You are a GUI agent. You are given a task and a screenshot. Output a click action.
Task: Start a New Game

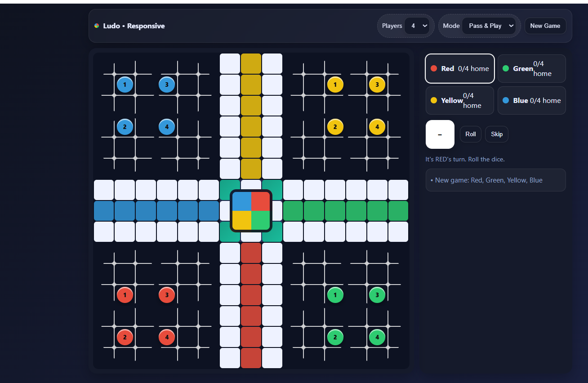pyautogui.click(x=545, y=26)
